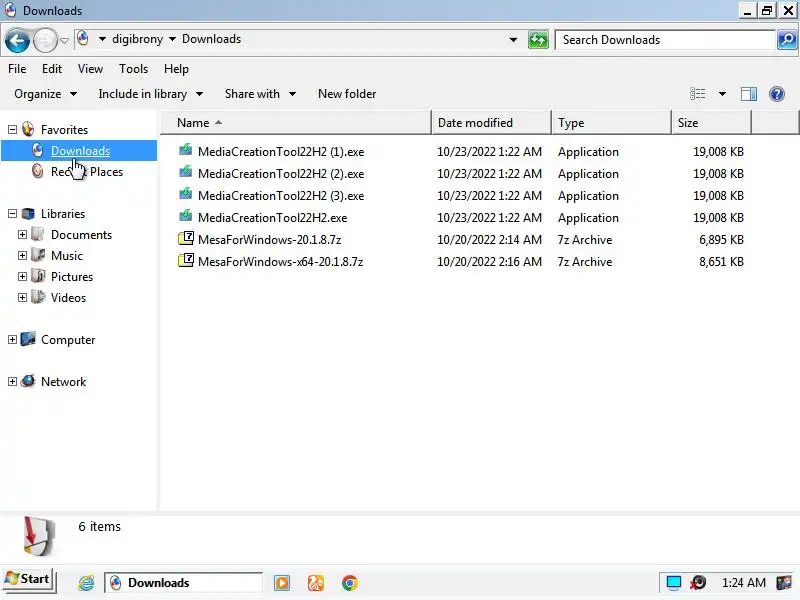
Task: Select Downloads under Favorites
Action: pyautogui.click(x=80, y=151)
